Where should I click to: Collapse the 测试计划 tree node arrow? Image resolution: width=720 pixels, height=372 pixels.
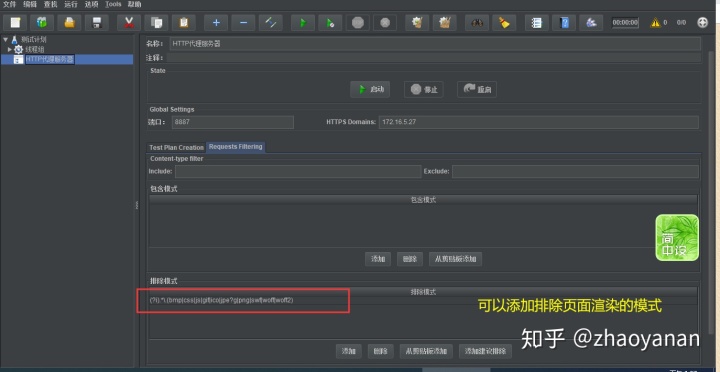5,39
